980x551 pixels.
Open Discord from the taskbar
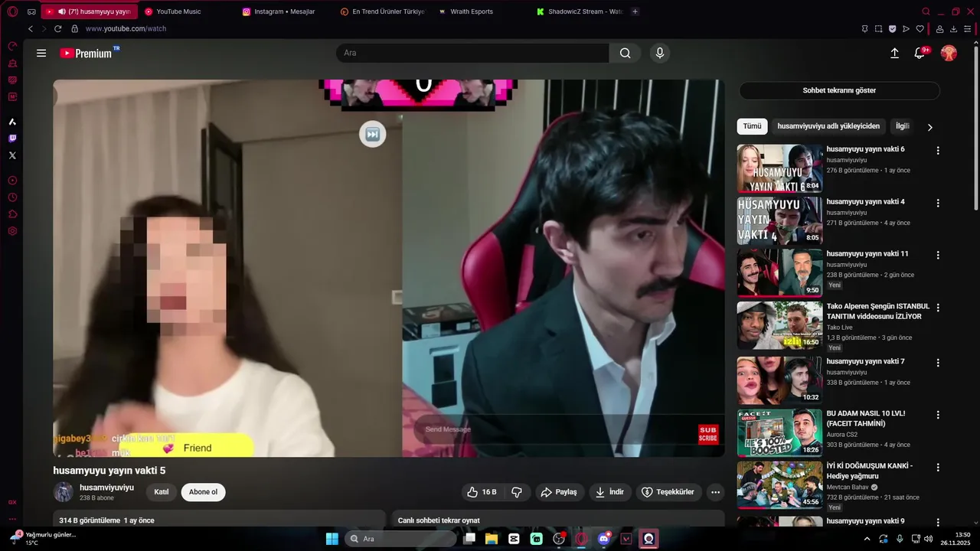(x=604, y=539)
